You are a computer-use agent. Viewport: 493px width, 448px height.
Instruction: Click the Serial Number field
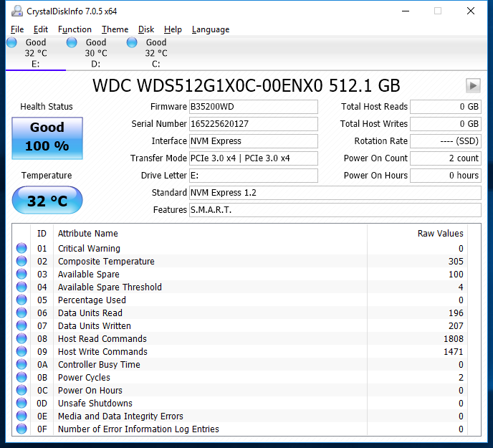(x=253, y=124)
